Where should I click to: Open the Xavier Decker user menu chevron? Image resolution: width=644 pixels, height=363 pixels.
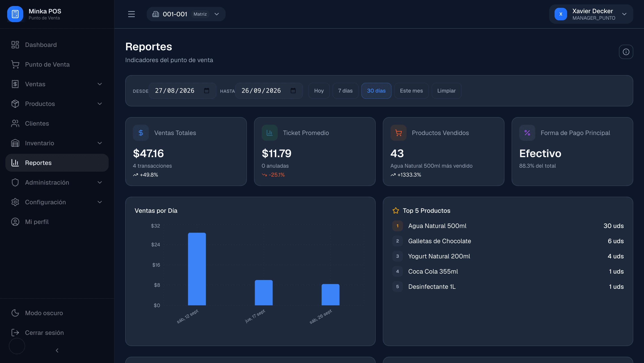pyautogui.click(x=624, y=14)
